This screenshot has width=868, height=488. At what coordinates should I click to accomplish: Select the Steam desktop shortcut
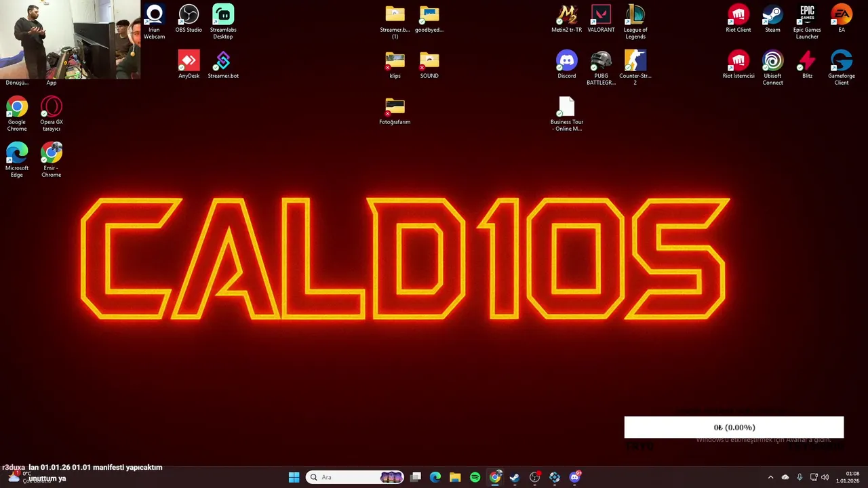(772, 19)
